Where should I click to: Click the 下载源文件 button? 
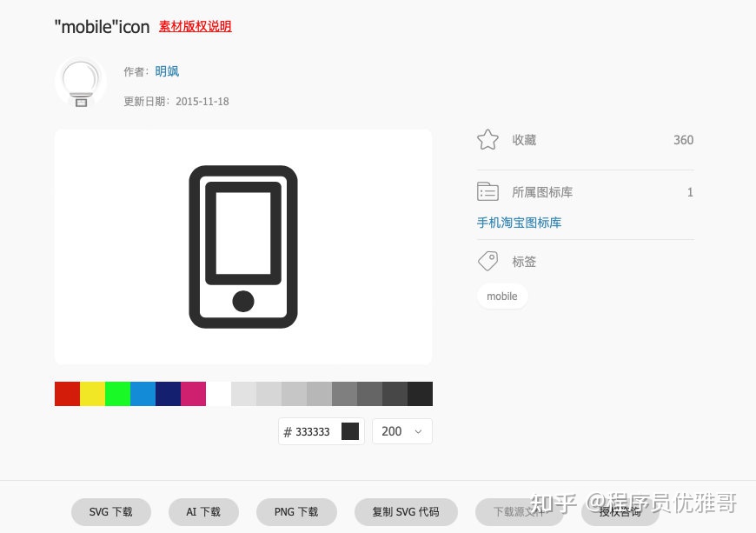(x=520, y=512)
